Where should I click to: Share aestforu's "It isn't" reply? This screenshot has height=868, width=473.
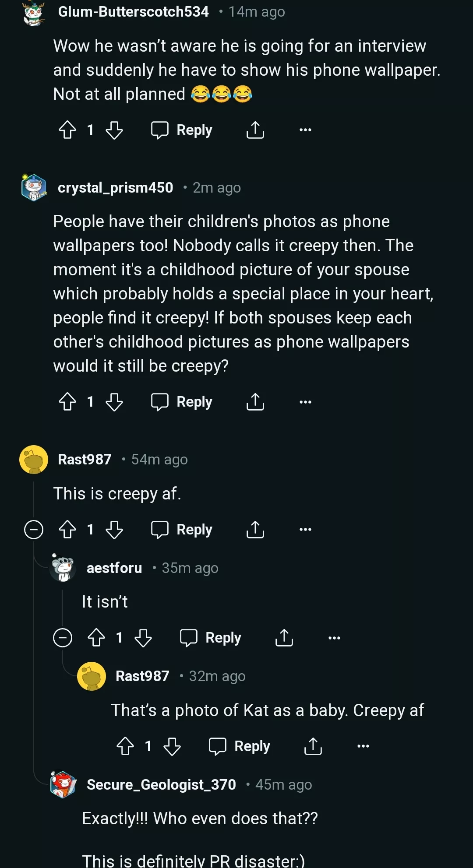tap(284, 638)
